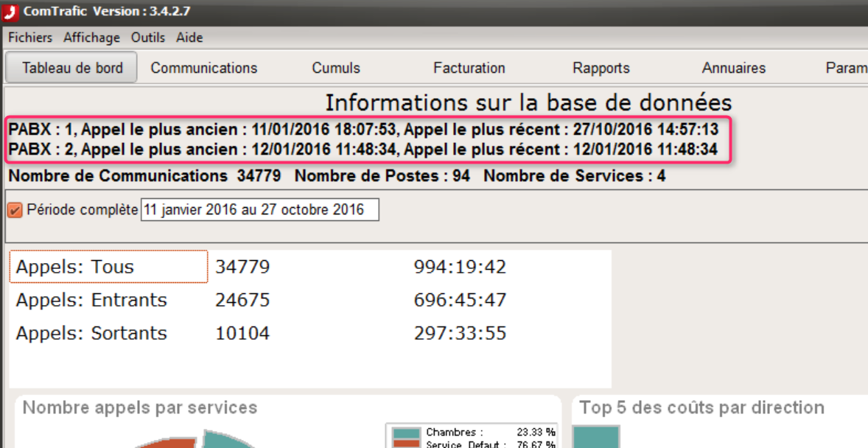Image resolution: width=868 pixels, height=448 pixels.
Task: Click the incoming calls count 24675
Action: click(x=242, y=300)
